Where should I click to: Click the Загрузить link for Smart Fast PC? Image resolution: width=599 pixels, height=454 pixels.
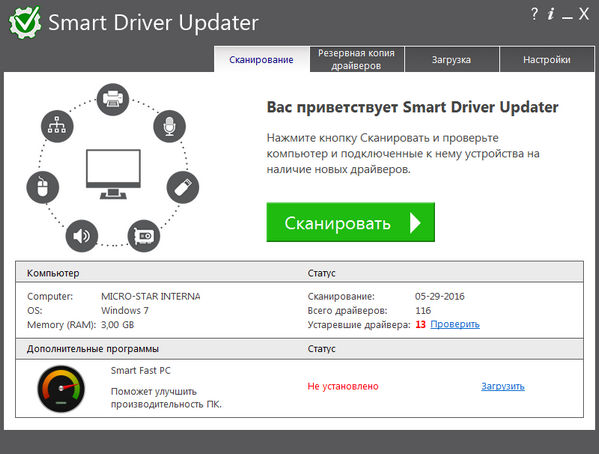[503, 386]
